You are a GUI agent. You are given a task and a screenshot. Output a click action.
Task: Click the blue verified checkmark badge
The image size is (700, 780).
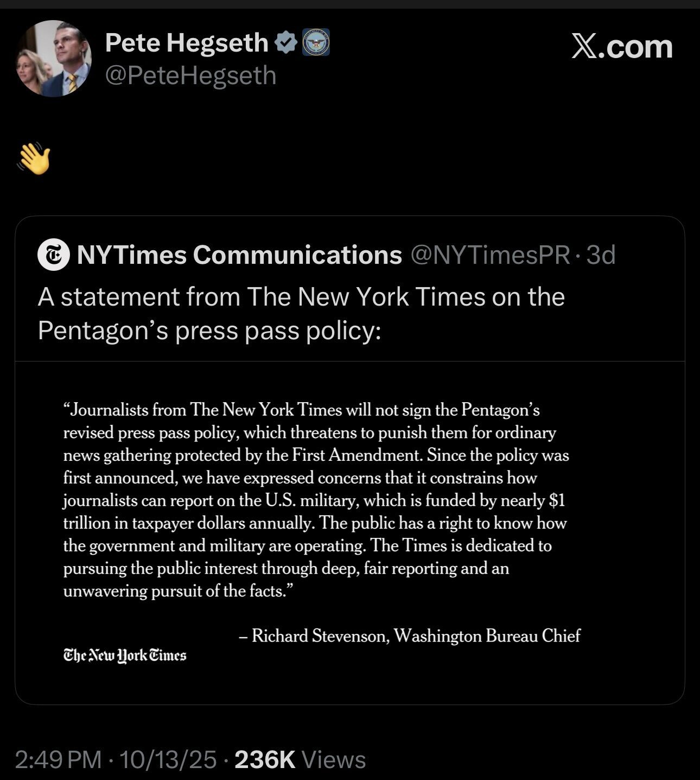pyautogui.click(x=287, y=42)
